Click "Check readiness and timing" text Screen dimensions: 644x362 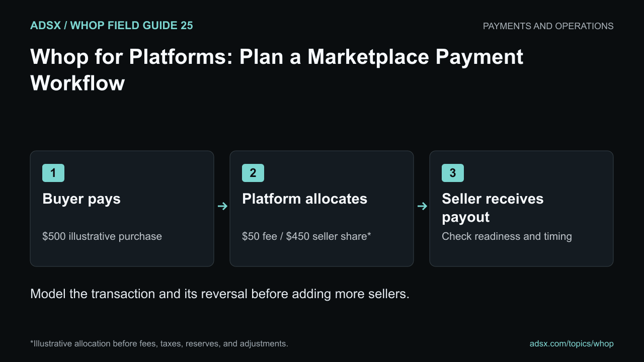[x=507, y=236]
